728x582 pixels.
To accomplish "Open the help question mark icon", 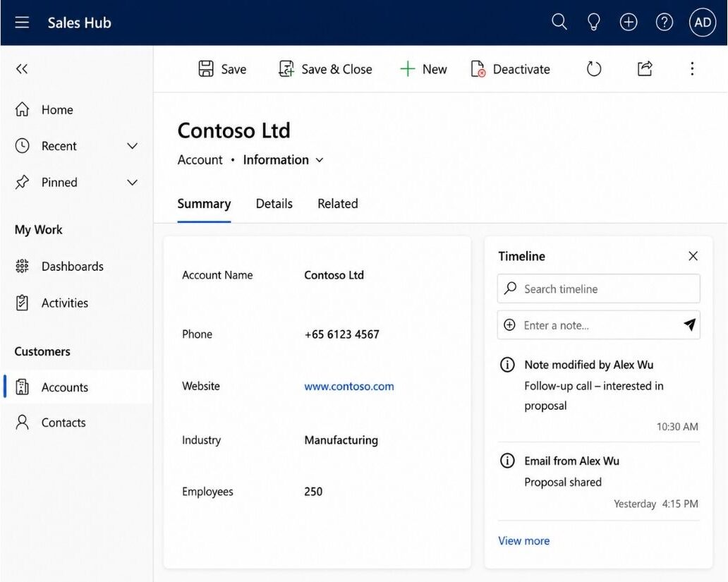I will [665, 22].
